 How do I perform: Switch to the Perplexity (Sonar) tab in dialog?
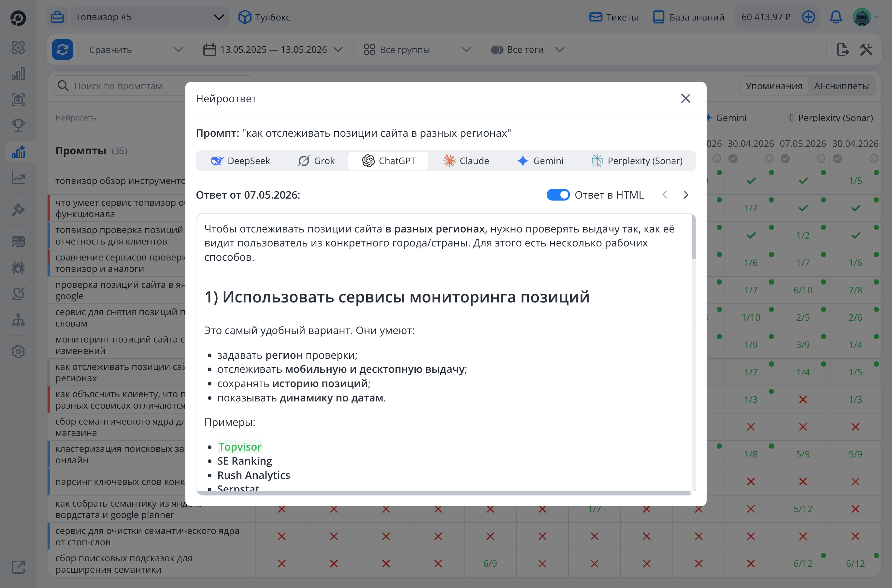click(637, 161)
